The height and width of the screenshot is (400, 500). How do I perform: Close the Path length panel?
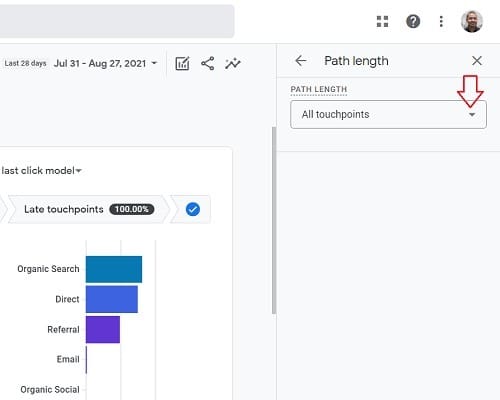tap(477, 61)
